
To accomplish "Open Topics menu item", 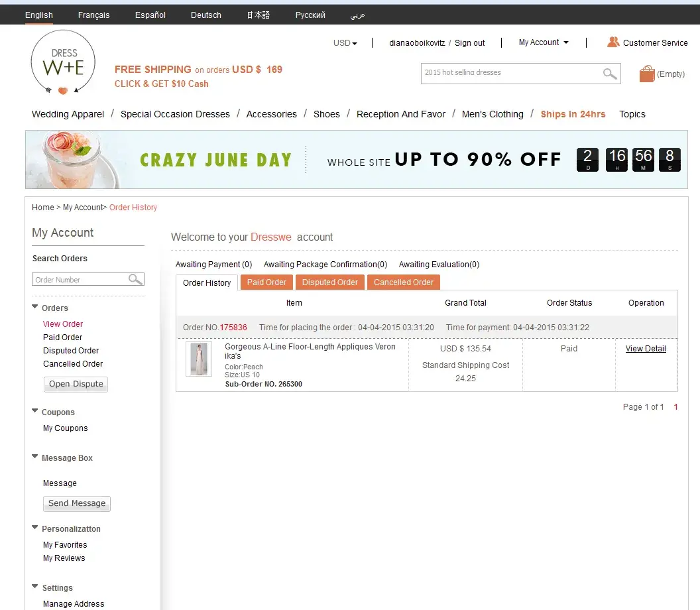I will [x=632, y=114].
